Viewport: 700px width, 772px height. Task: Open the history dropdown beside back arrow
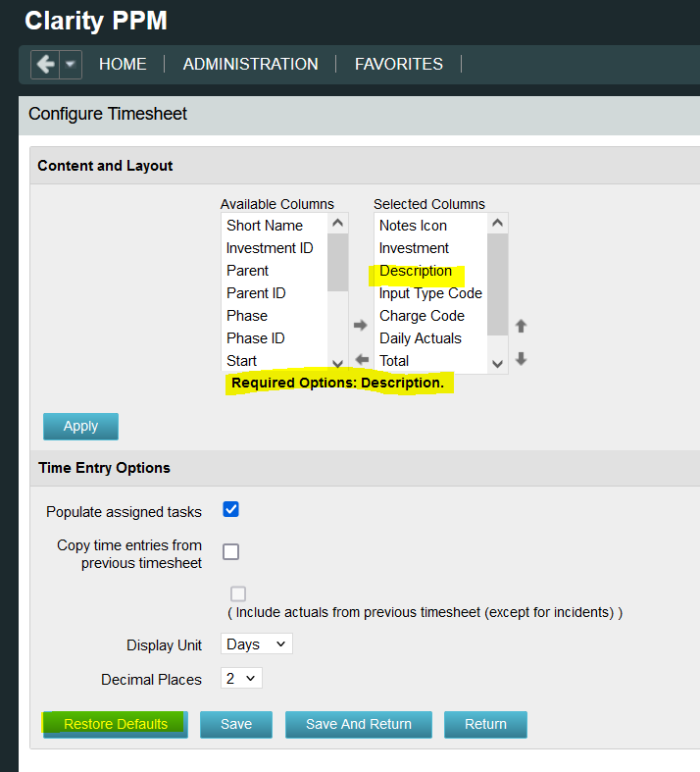(71, 64)
